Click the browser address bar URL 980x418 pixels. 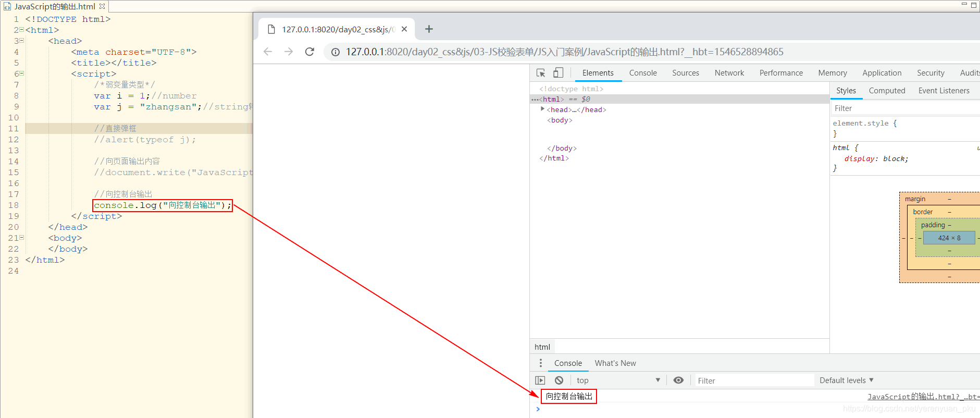(x=564, y=52)
